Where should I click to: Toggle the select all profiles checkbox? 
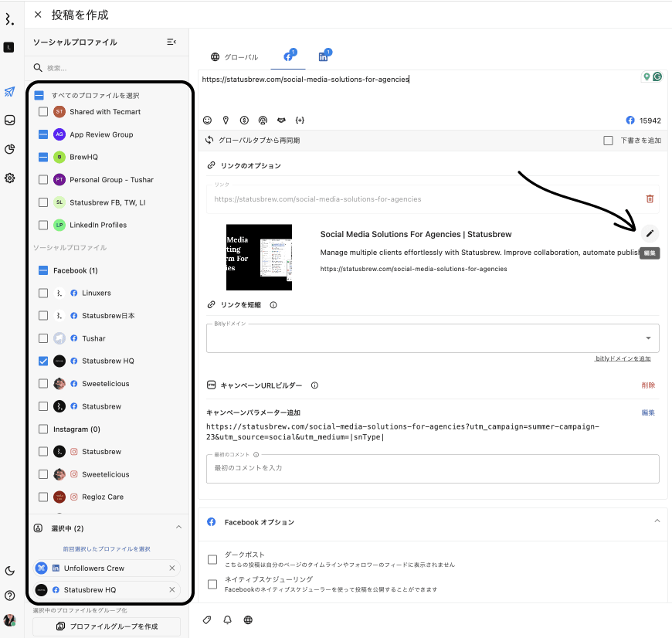click(x=39, y=95)
